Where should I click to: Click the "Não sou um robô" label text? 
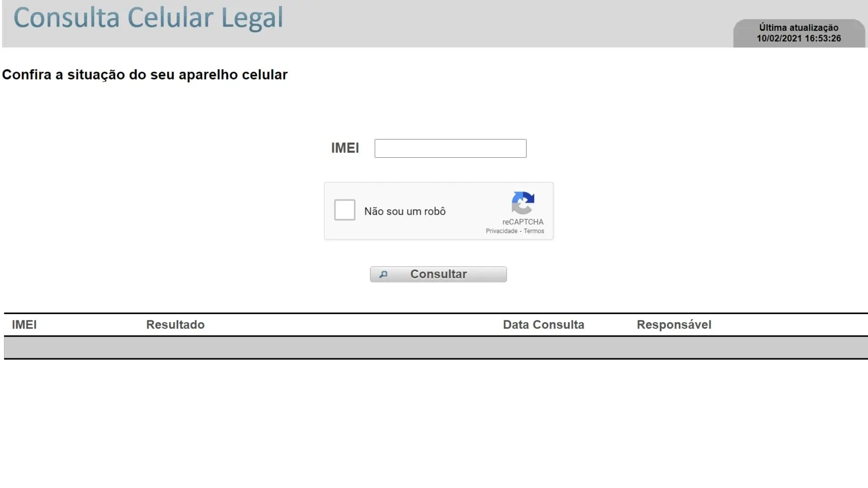(x=405, y=211)
